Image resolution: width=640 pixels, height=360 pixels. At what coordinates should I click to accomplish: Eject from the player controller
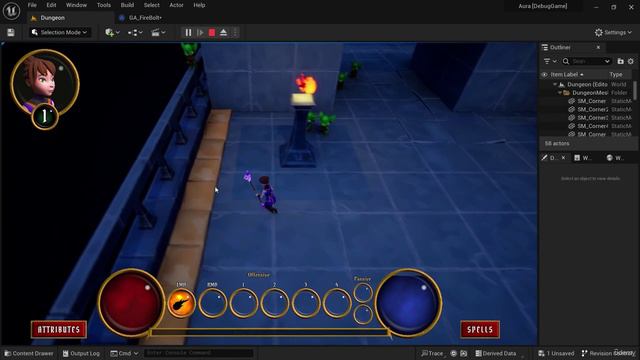[x=223, y=32]
